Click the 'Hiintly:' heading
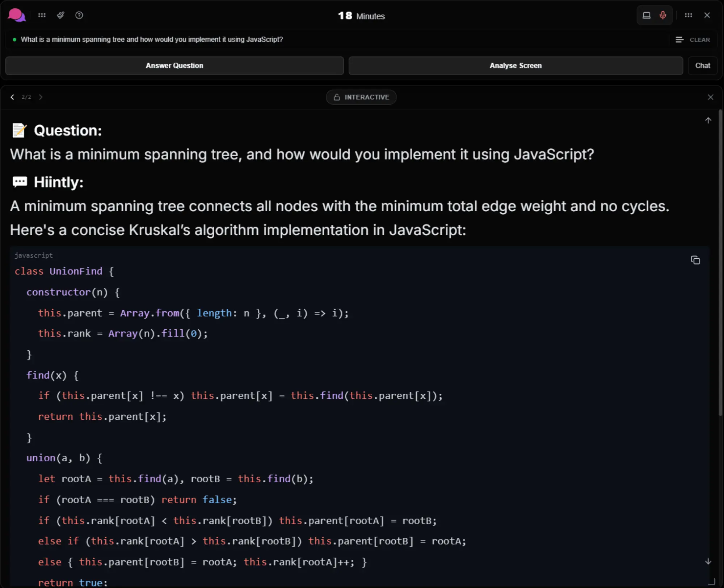724x588 pixels. click(59, 182)
